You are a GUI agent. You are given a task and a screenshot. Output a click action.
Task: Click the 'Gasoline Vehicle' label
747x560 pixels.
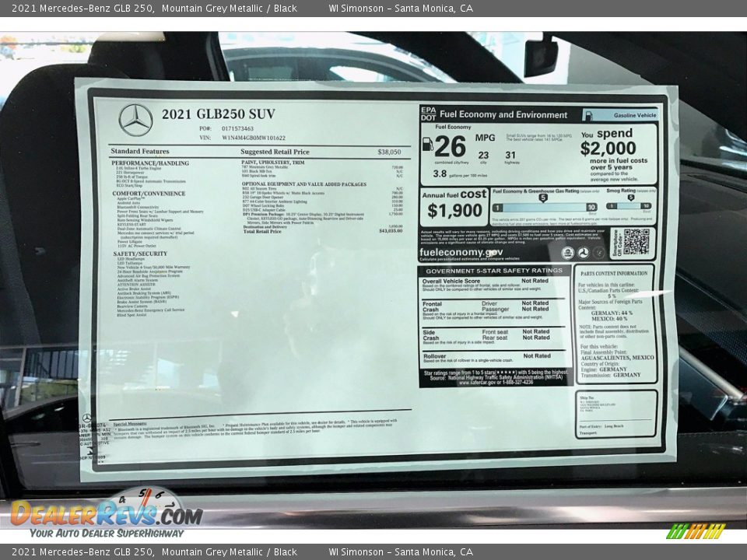(635, 115)
